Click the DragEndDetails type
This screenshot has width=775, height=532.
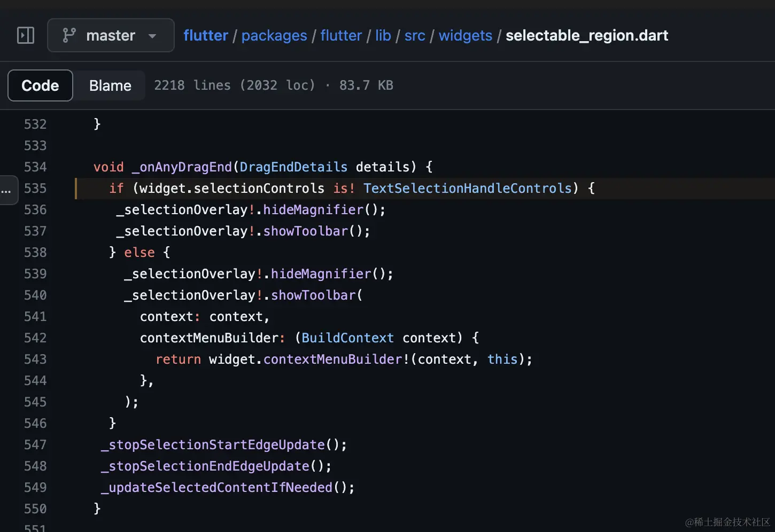coord(293,167)
